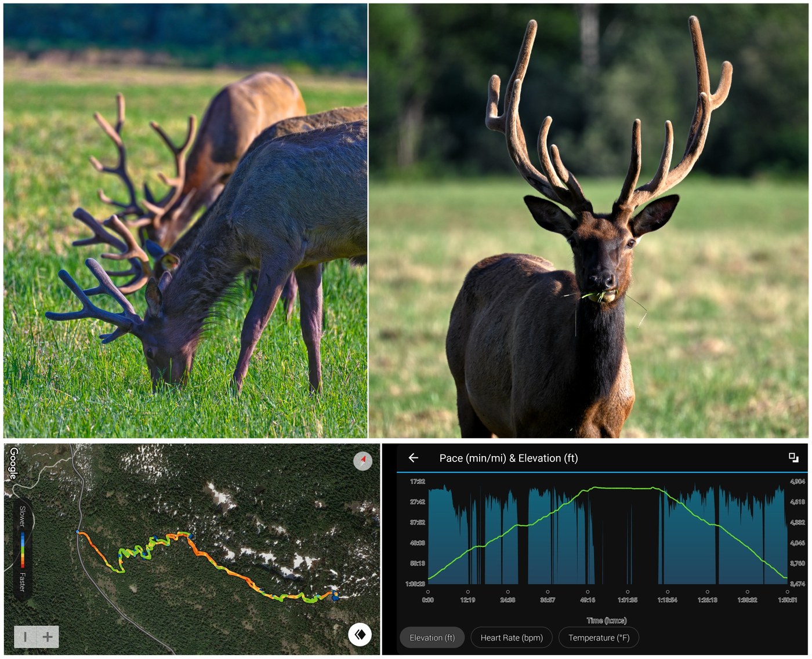Click the Pace & Elevation chart title

click(x=508, y=458)
